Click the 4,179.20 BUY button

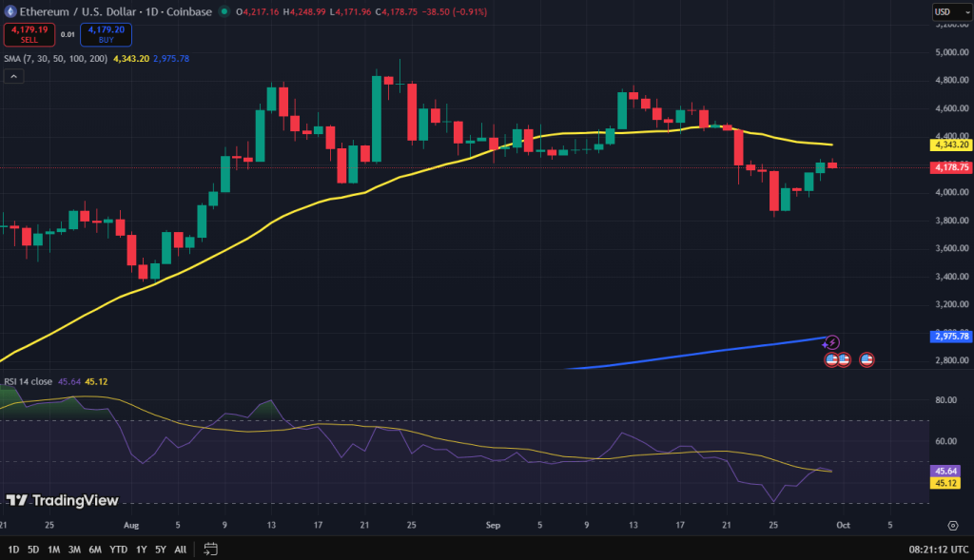[x=106, y=34]
